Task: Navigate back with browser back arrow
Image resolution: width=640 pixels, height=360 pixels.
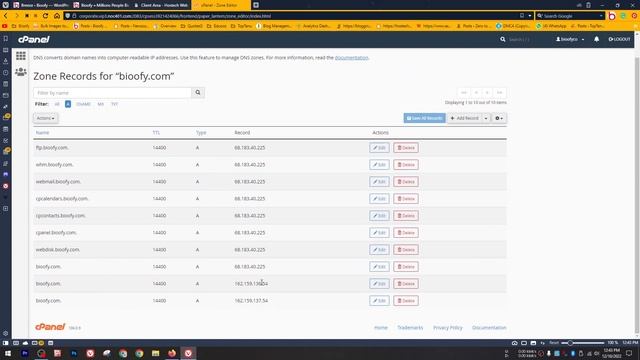Action: 6,16
